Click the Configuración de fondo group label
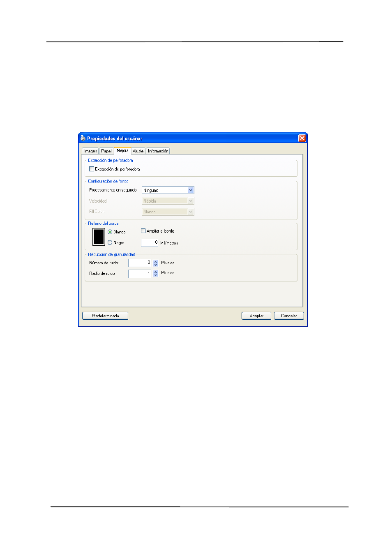 tap(108, 181)
